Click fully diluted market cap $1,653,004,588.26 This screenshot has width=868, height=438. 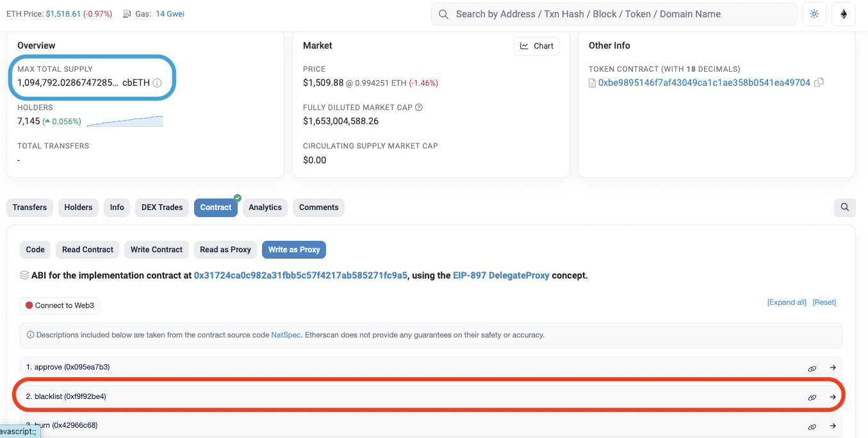[x=341, y=121]
